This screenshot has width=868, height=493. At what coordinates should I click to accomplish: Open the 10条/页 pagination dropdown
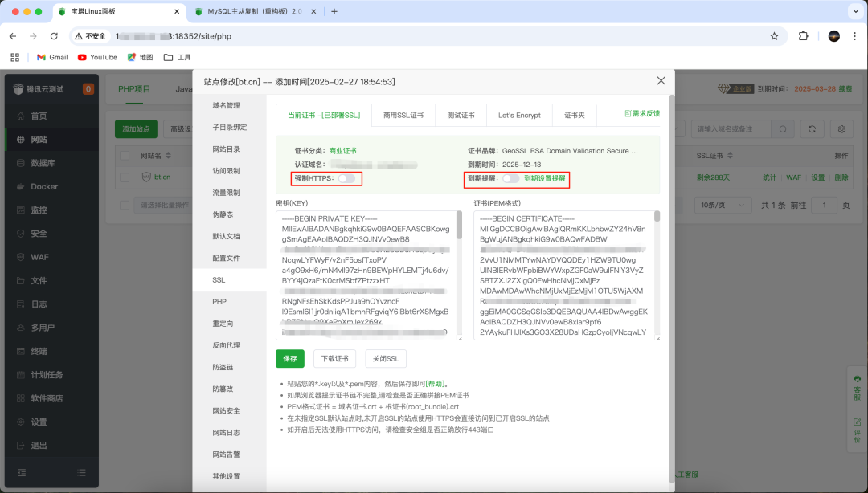tap(723, 205)
